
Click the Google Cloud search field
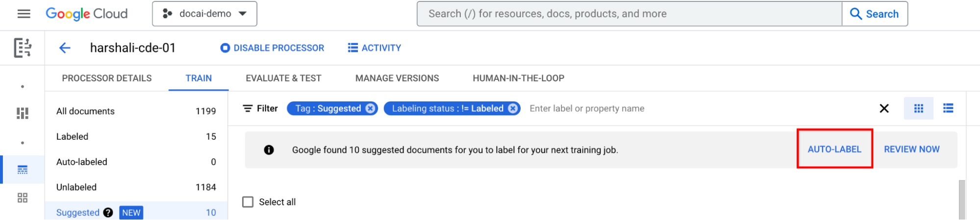[x=629, y=14]
